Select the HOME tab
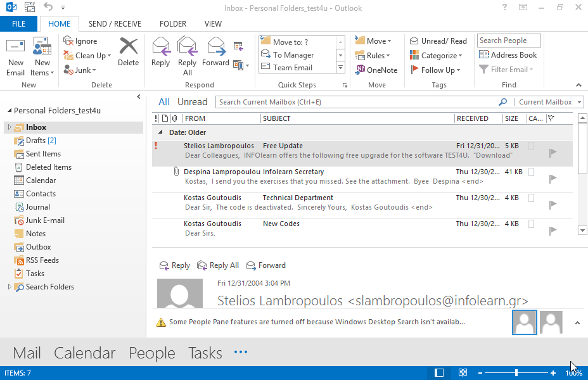This screenshot has width=588, height=380. coord(60,24)
